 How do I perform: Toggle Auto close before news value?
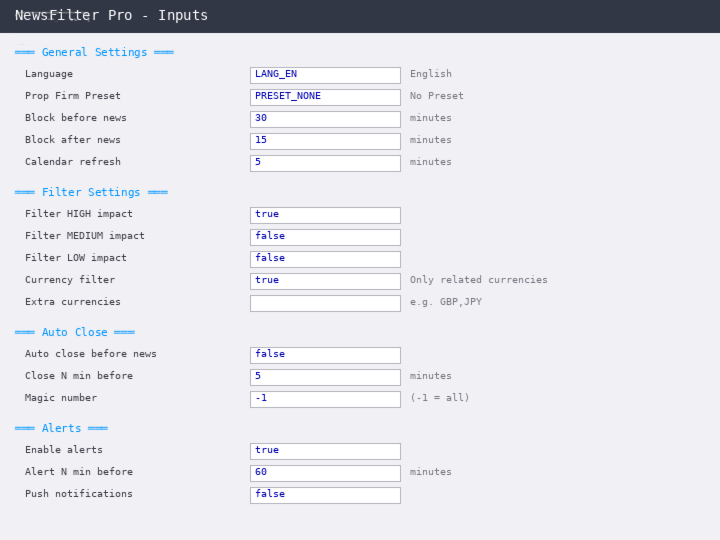(325, 355)
